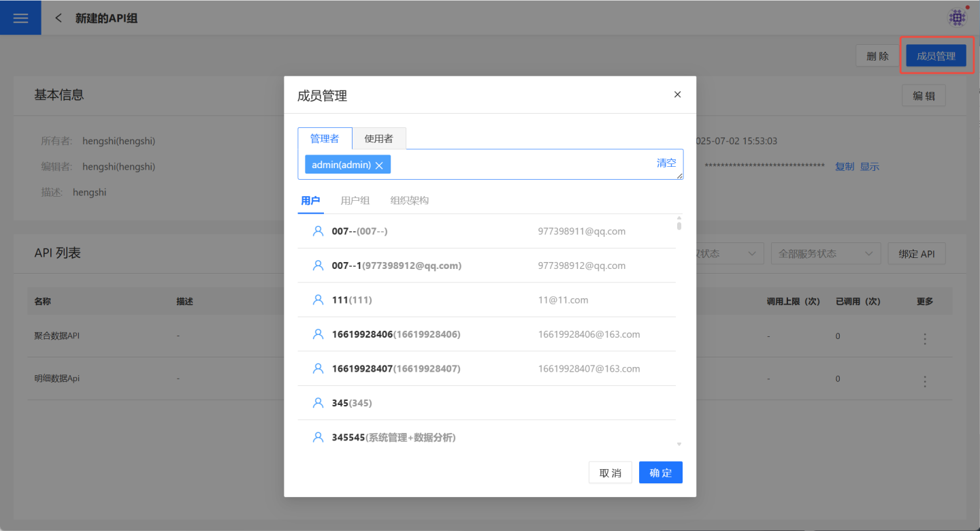This screenshot has width=980, height=531.
Task: Click 清空 to clear selected members
Action: pos(666,163)
